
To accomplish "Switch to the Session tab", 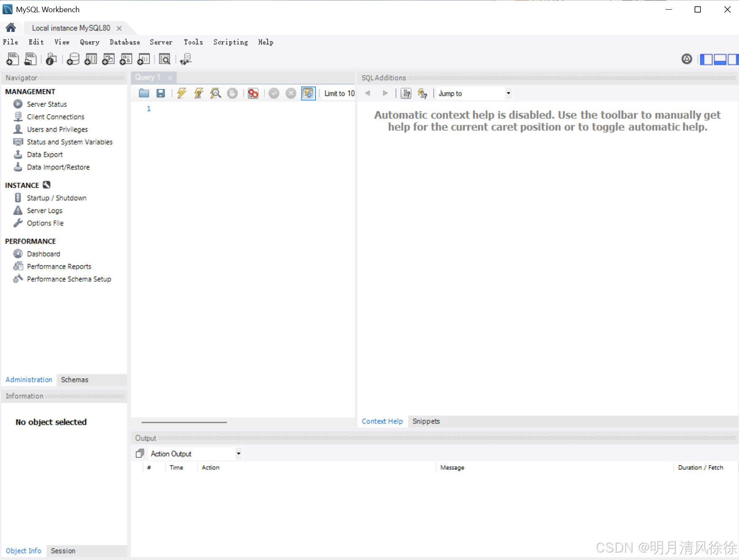I will 63,551.
